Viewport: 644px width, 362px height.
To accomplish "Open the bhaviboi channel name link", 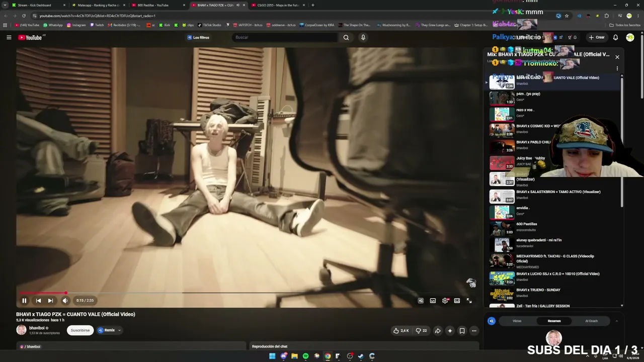I will pos(37,328).
